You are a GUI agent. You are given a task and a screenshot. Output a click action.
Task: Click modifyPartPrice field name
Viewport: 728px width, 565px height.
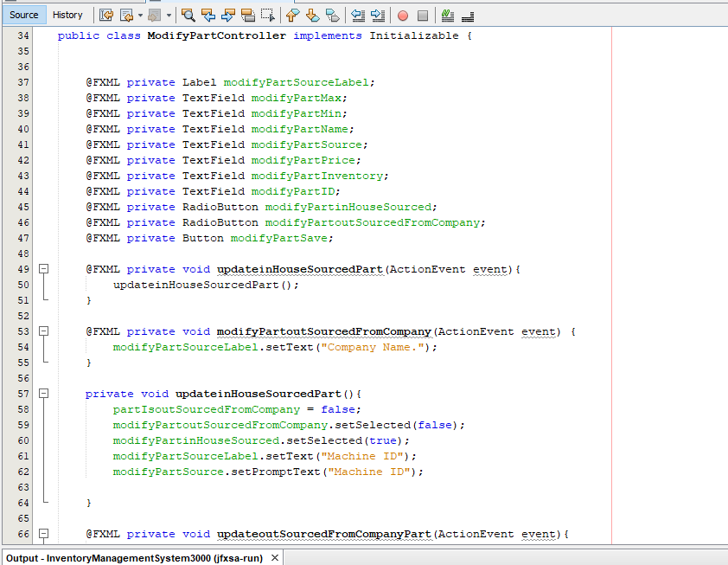[303, 160]
